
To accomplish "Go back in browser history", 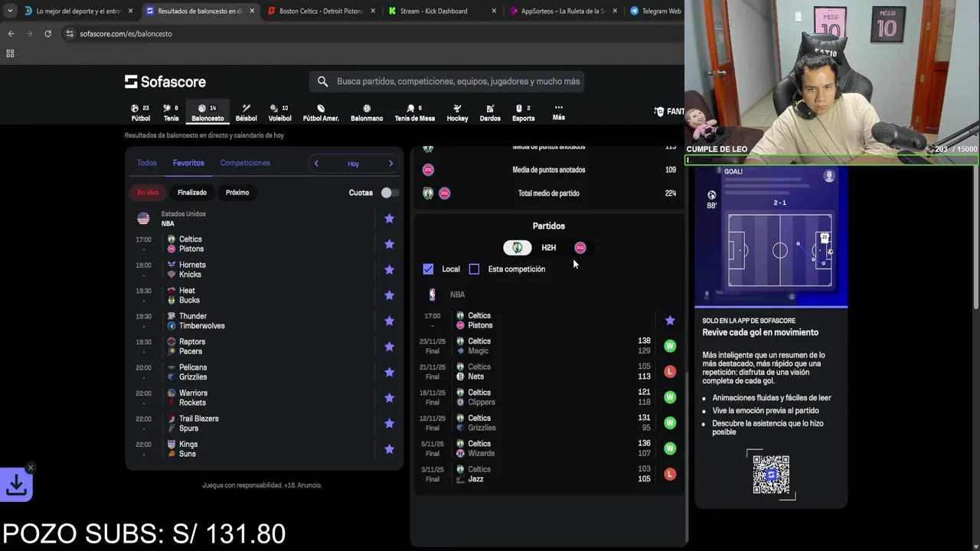I will (x=11, y=34).
